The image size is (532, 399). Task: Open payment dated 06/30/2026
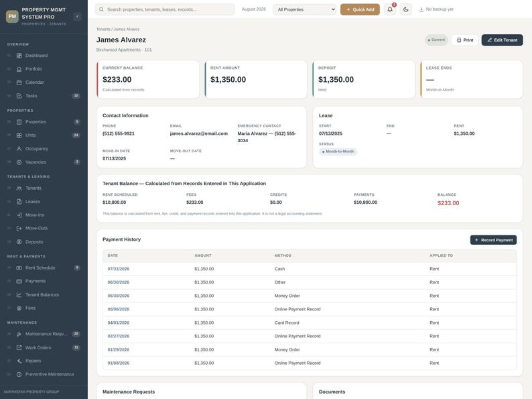119,282
